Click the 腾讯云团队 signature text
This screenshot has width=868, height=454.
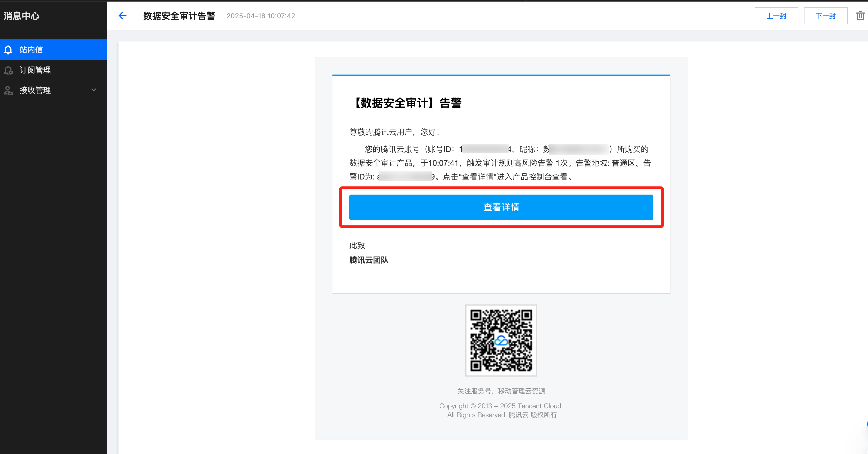[369, 260]
